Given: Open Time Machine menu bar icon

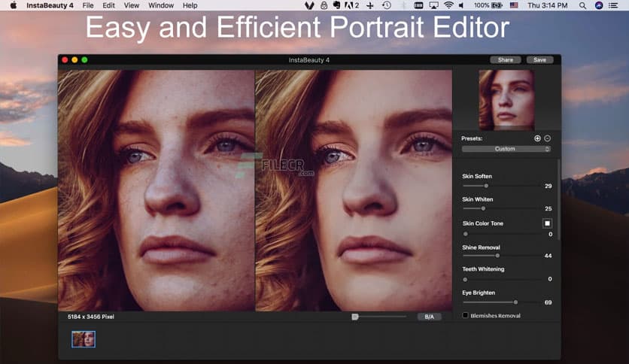Looking at the screenshot, I should [x=386, y=5].
